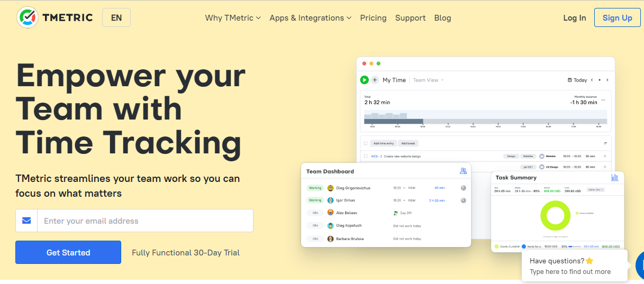This screenshot has width=644, height=284.
Task: Click the Sign Up button
Action: tap(618, 17)
